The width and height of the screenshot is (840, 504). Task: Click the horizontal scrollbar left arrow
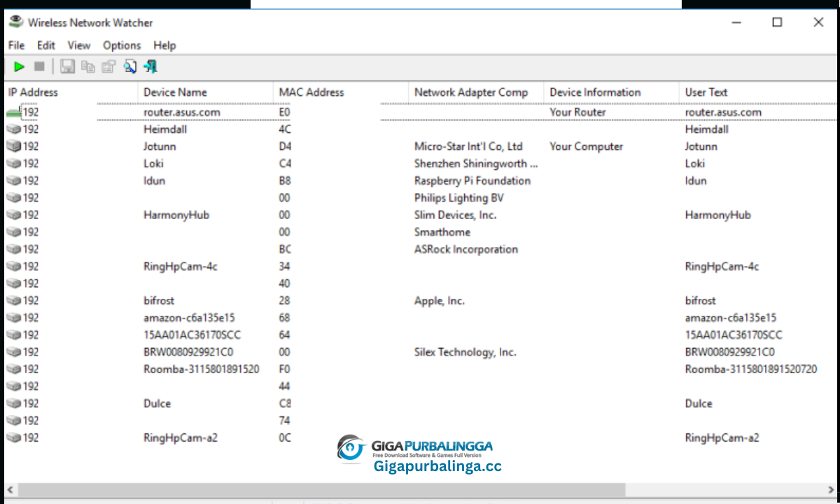tap(10, 489)
